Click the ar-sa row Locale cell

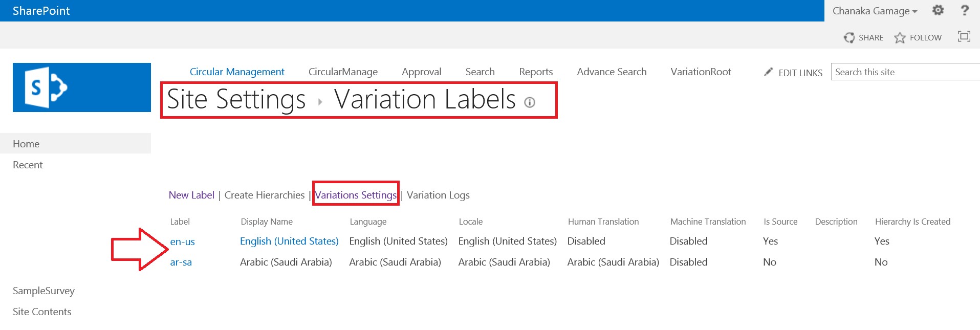(x=504, y=262)
